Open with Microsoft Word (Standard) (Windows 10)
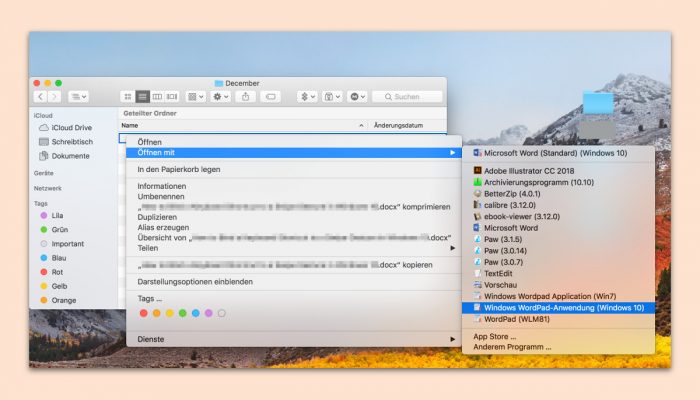The width and height of the screenshot is (700, 400). [558, 153]
